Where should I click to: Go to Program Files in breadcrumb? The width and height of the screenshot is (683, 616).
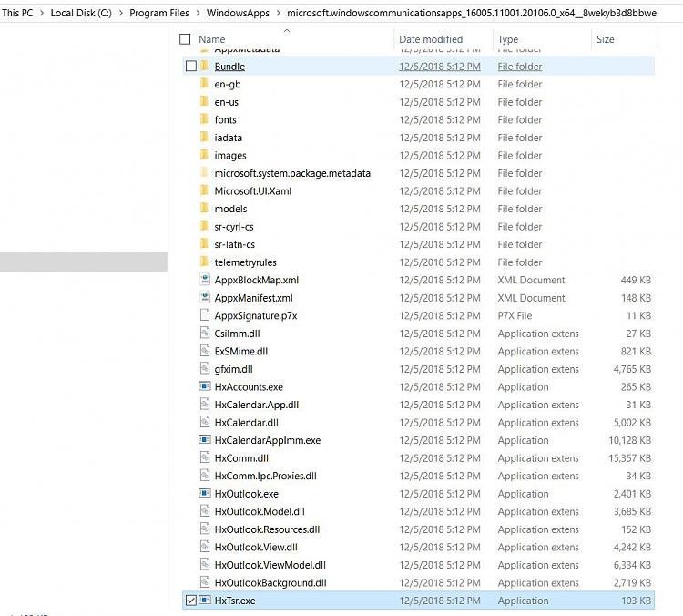tap(159, 13)
